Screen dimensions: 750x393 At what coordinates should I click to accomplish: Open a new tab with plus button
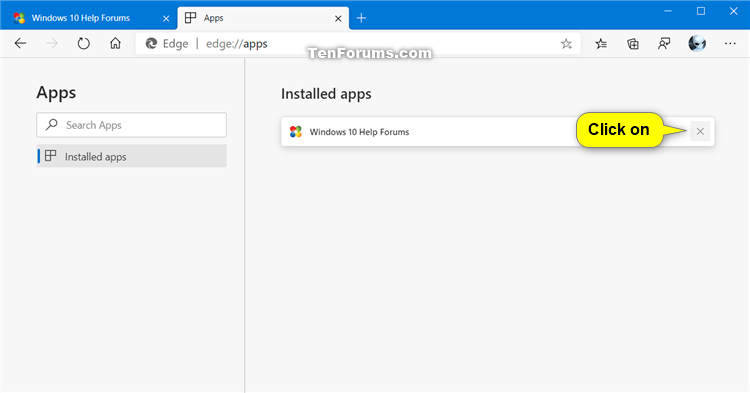(x=362, y=18)
